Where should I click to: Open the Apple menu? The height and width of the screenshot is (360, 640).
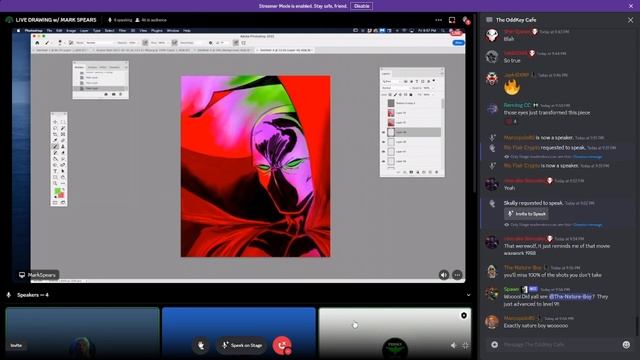[18, 31]
